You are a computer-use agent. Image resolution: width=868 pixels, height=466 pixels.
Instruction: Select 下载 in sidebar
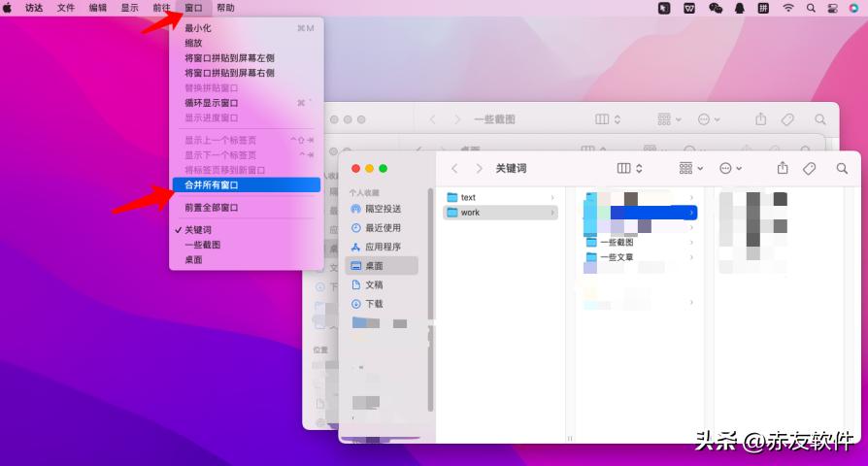pos(383,304)
